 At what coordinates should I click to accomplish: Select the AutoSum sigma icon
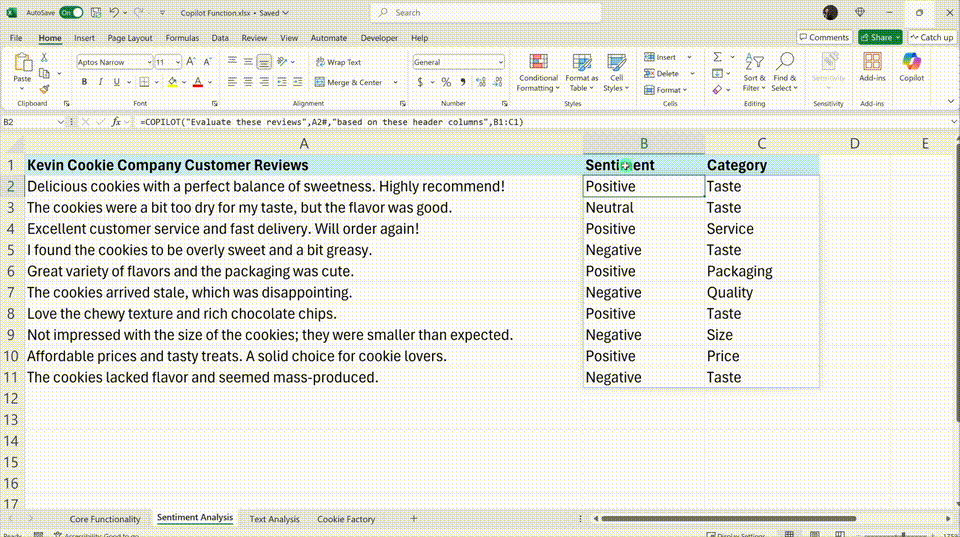click(x=717, y=58)
